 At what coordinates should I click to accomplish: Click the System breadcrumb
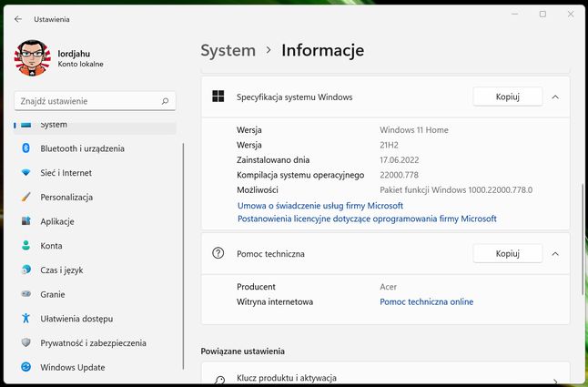point(228,50)
